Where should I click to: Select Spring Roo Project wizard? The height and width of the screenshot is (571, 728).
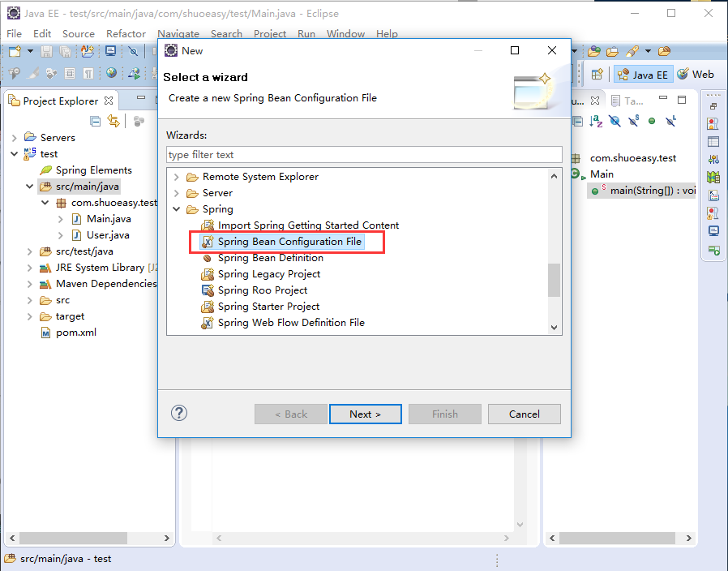pyautogui.click(x=263, y=290)
